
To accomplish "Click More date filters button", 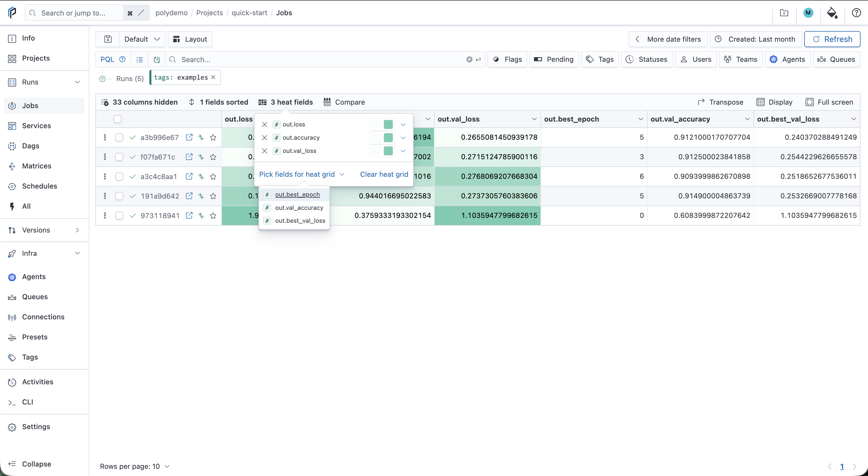I will [668, 39].
